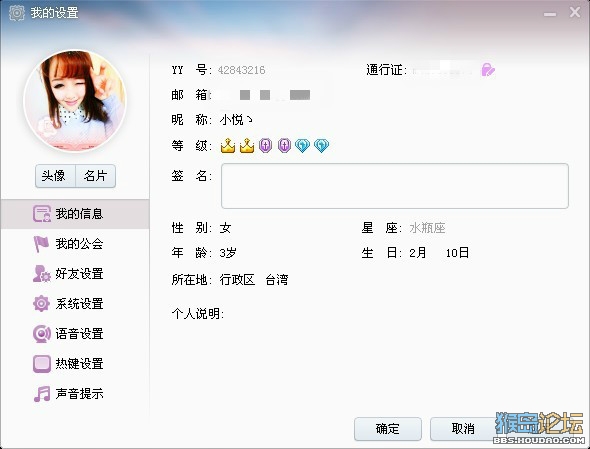Open the gender (性别) selector showing 女
This screenshot has height=449, width=590.
click(x=225, y=228)
